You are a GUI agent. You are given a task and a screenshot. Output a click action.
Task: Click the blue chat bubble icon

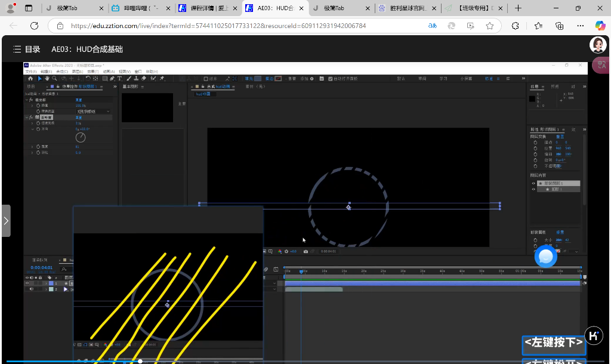coord(545,257)
